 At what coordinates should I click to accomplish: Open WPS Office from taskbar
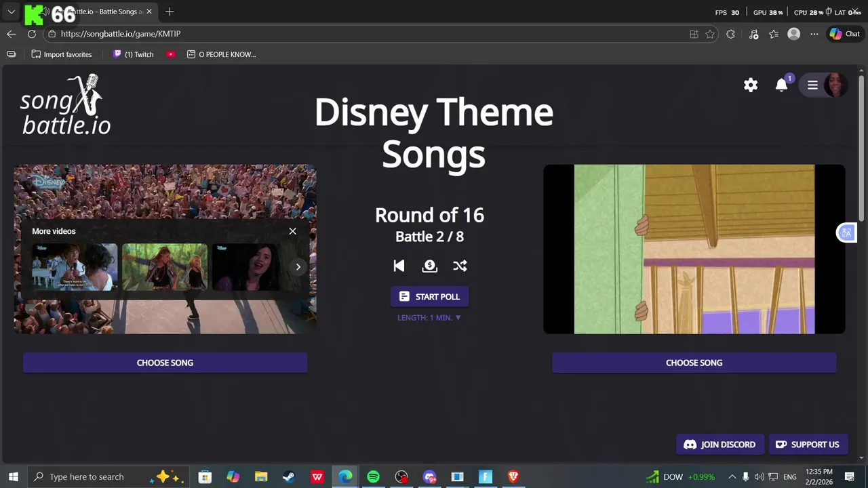[317, 477]
